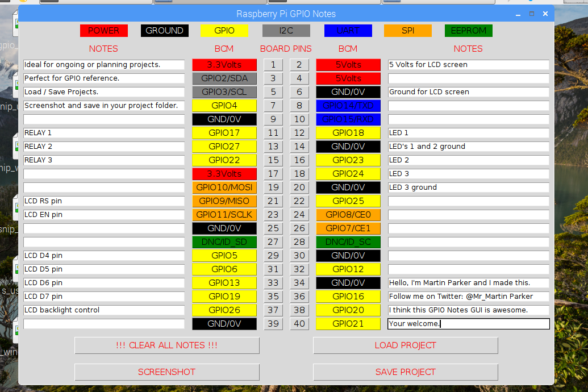Edit the 'Load / Save Projects.' note field

[x=104, y=92]
